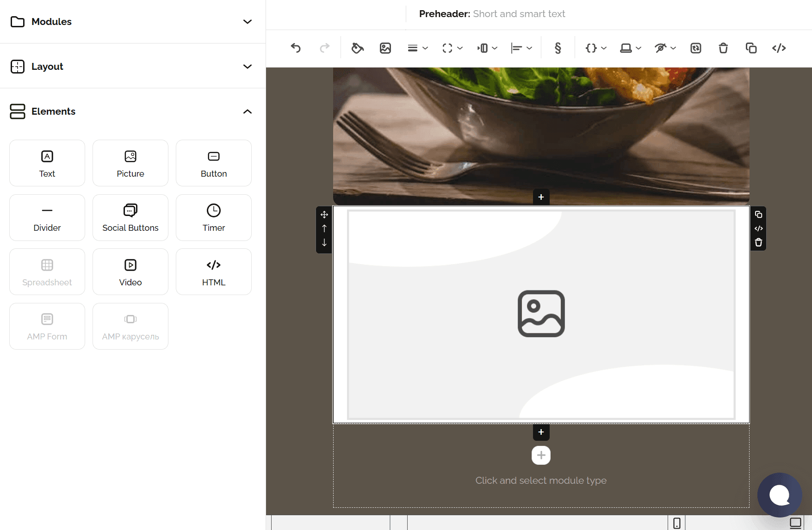Click the move handle on selected block
The width and height of the screenshot is (812, 530).
pos(324,215)
